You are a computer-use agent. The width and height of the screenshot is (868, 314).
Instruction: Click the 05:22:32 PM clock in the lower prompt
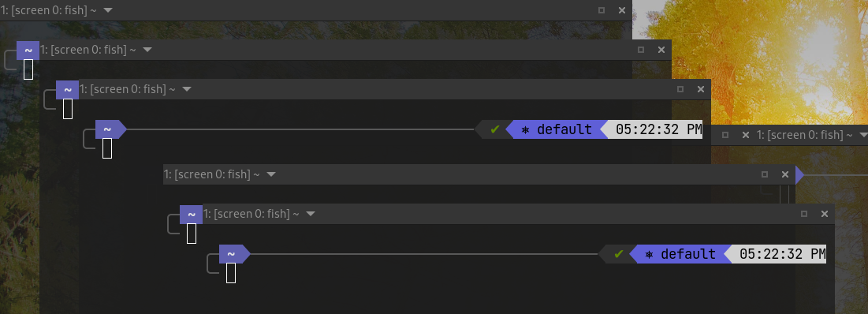tap(783, 254)
